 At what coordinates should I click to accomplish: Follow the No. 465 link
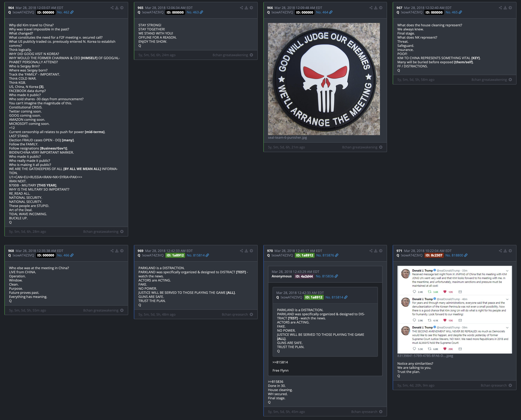pos(453,12)
